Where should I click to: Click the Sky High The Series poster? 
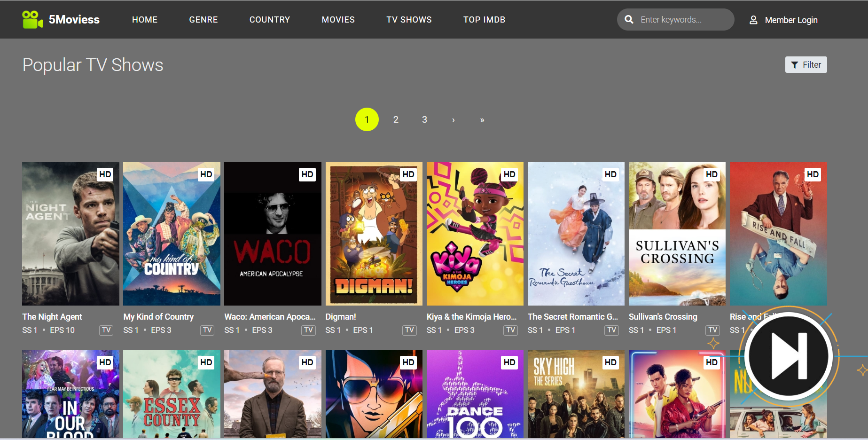[x=576, y=394]
